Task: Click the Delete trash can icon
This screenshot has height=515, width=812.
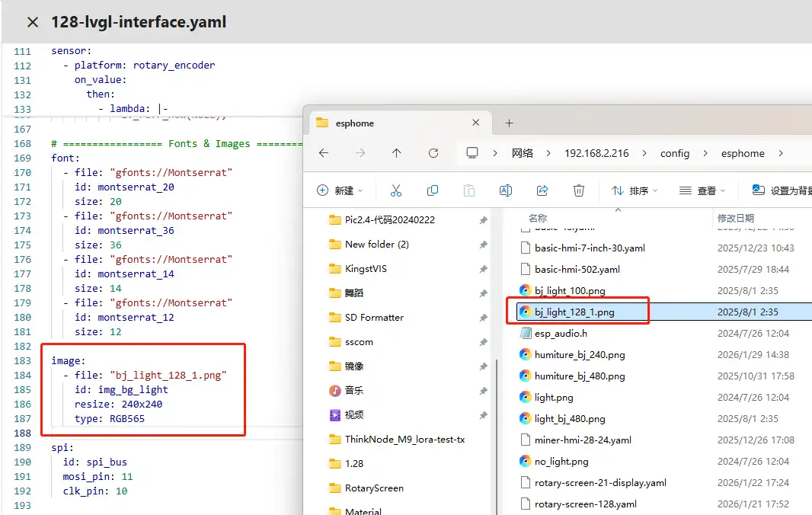Action: click(x=579, y=190)
